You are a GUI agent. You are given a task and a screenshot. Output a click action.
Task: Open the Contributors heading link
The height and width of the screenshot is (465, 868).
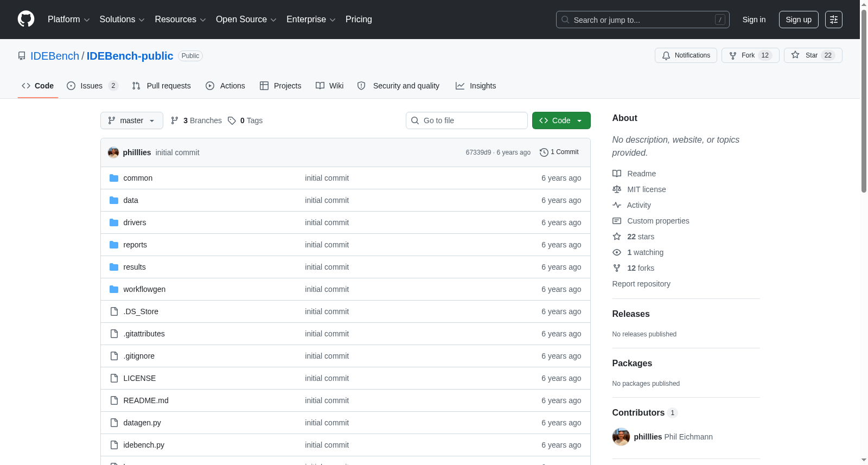click(x=644, y=412)
